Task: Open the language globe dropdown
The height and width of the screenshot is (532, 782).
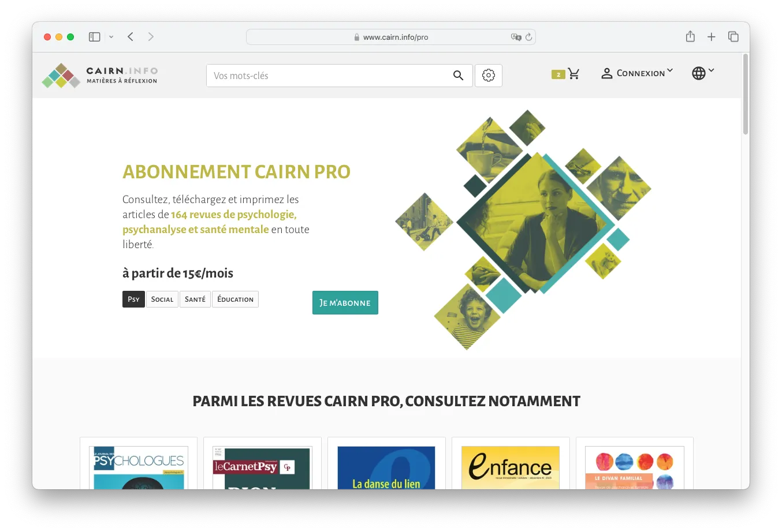Action: click(703, 73)
